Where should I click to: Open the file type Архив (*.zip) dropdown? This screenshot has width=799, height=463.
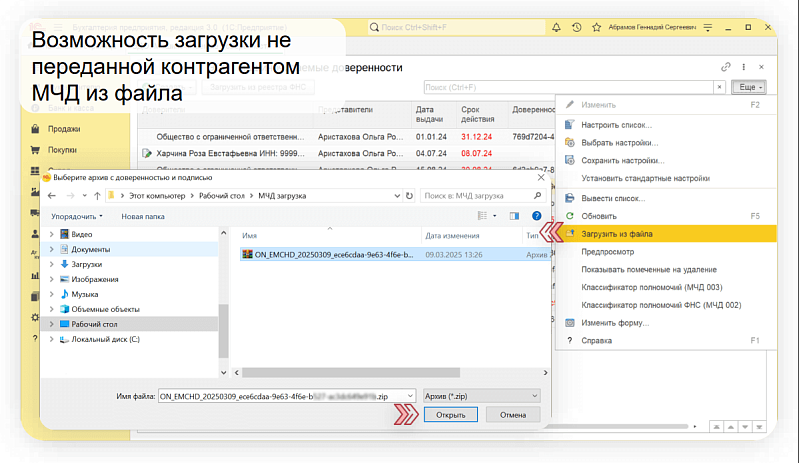point(482,396)
